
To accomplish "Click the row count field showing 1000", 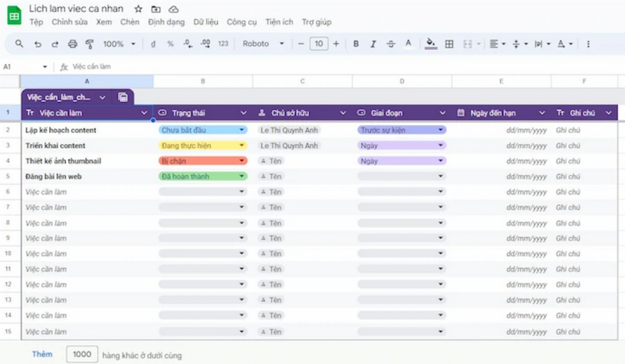I will pos(82,355).
